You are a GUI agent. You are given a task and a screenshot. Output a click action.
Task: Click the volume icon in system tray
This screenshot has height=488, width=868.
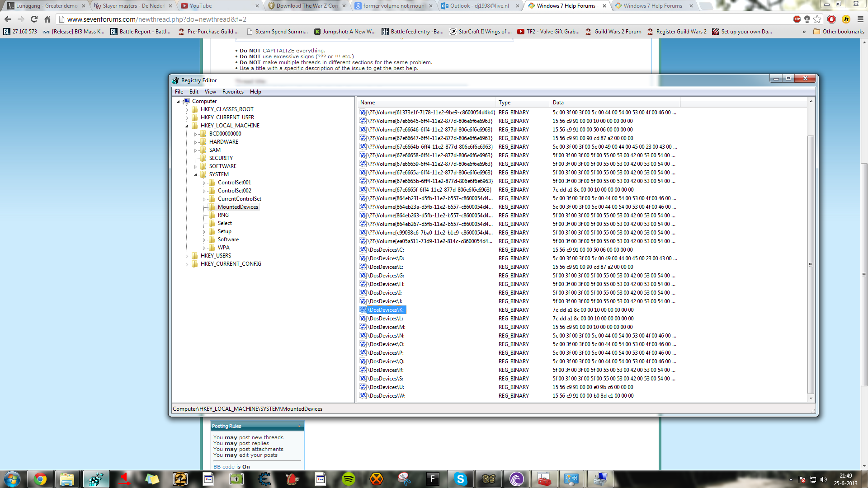point(823,479)
